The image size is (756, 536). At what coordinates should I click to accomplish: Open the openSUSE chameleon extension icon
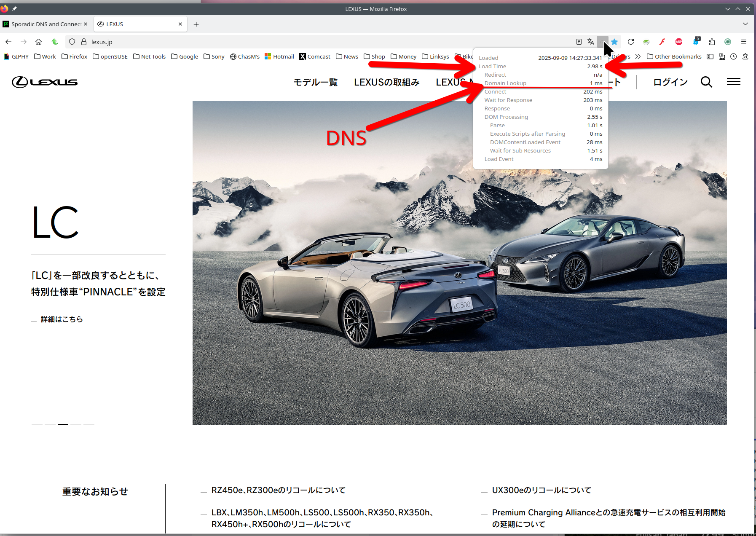click(646, 42)
